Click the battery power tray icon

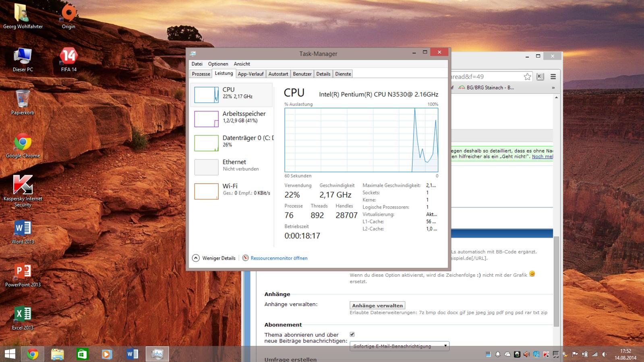585,354
